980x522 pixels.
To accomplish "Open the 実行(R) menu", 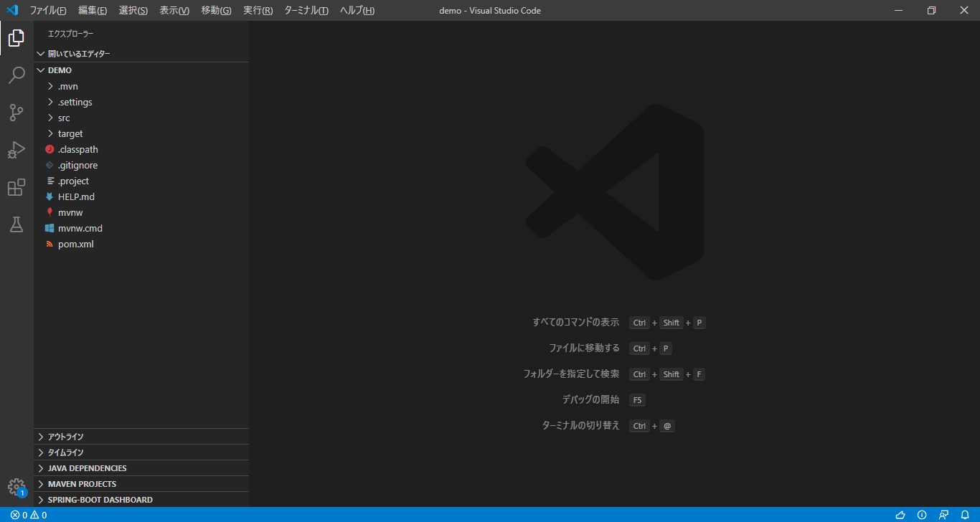I will pos(258,11).
